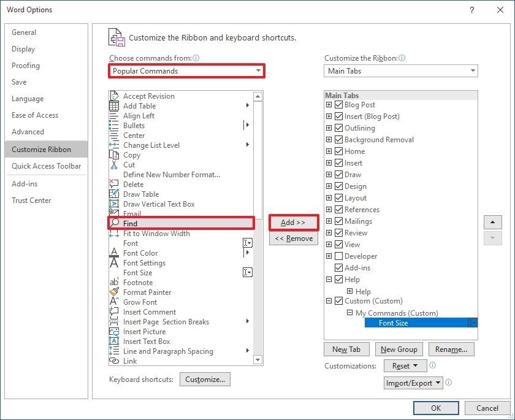Select the Line and Paragraph Spacing icon

tap(114, 351)
